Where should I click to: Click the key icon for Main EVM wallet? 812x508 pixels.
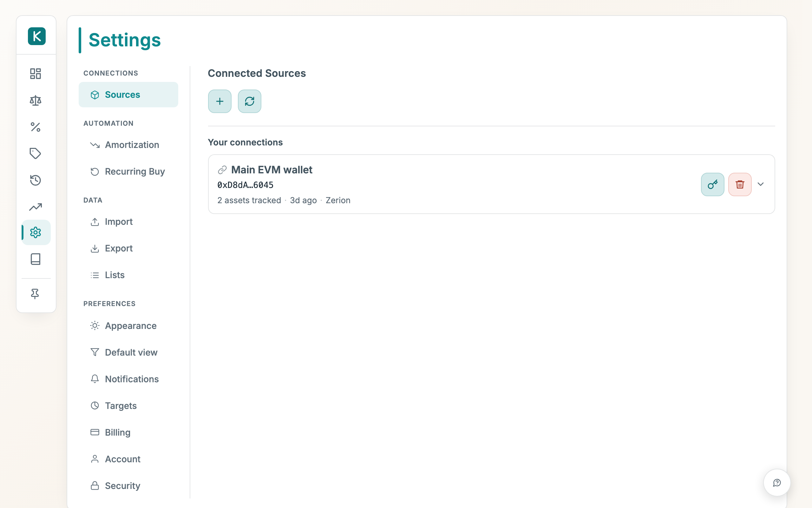click(713, 184)
